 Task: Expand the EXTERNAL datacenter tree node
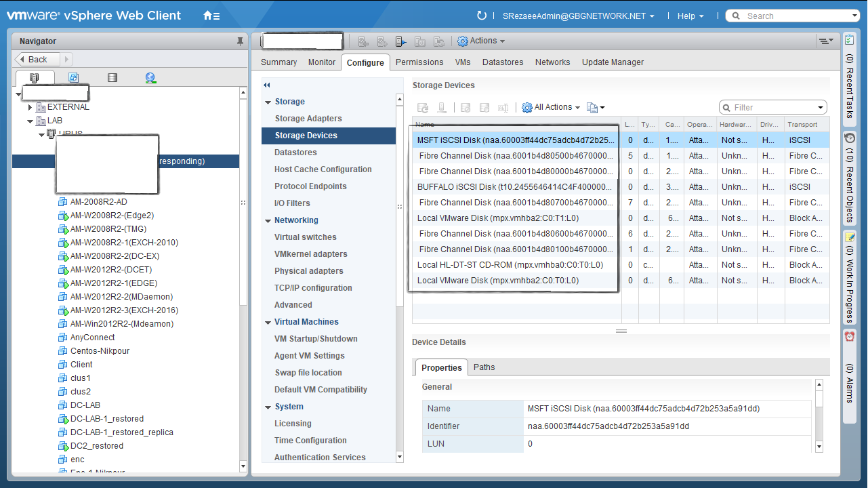point(30,107)
